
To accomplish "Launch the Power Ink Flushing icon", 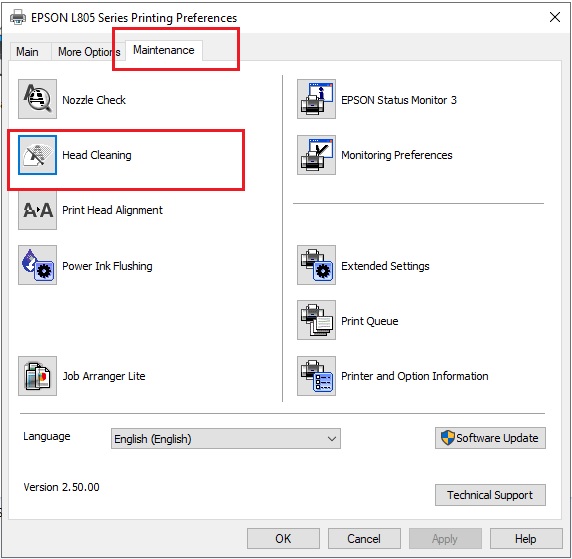I will [x=38, y=265].
